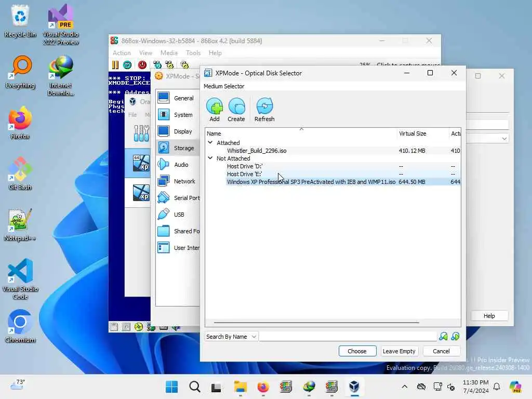
Task: Select Host Drive 'E:' entry
Action: [244, 174]
